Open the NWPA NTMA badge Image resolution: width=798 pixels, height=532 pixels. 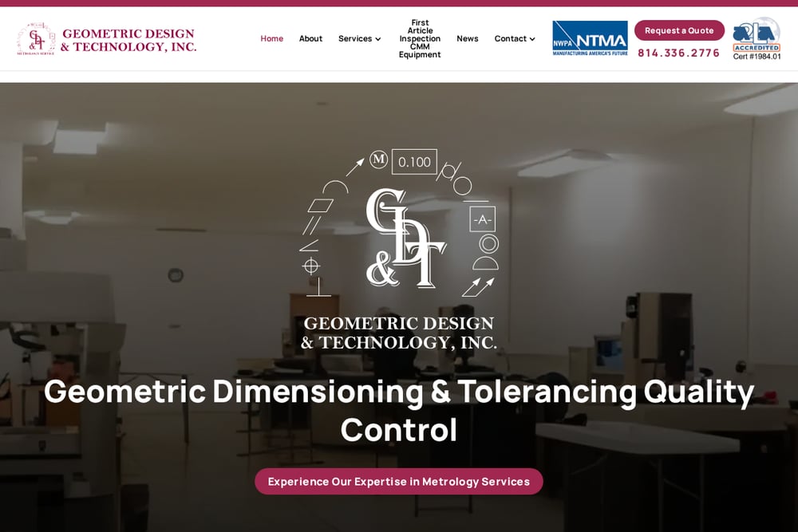[x=590, y=38]
